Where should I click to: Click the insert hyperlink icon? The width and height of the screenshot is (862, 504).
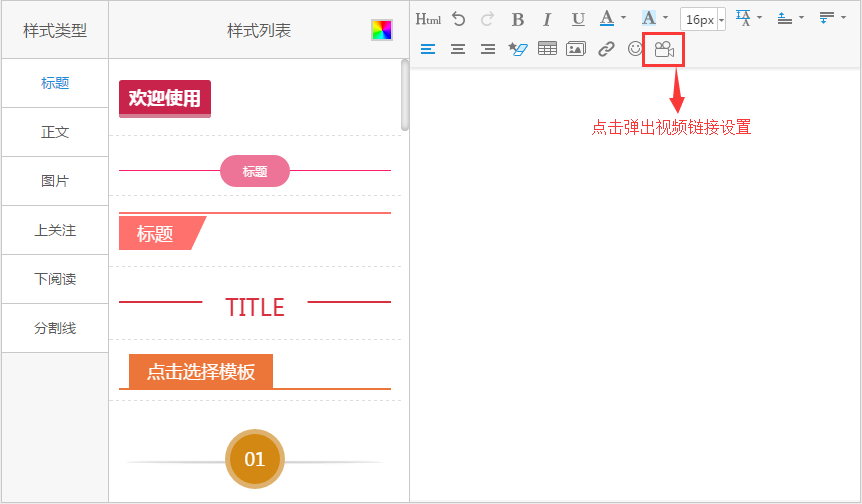606,48
